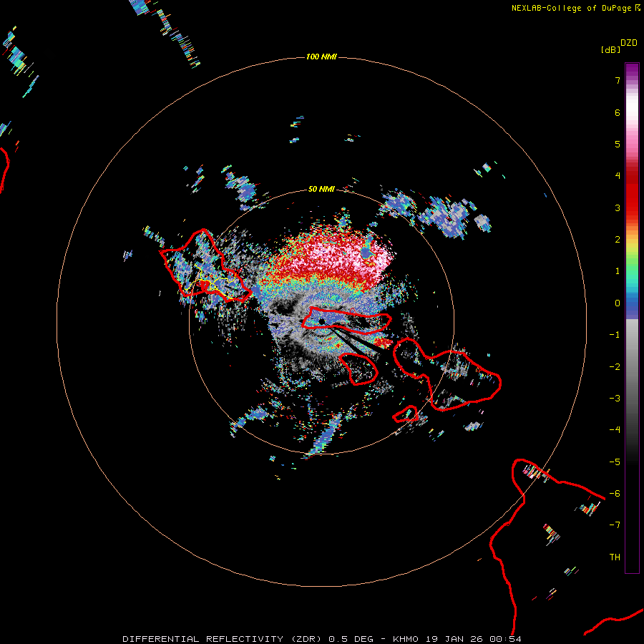644x644 pixels.
Task: Click the 1 value on the legend
Action: (x=618, y=271)
